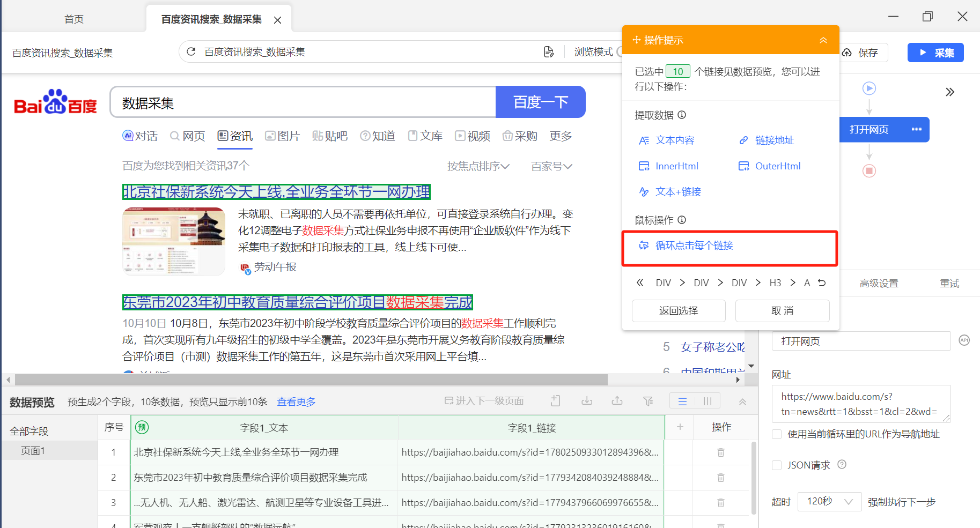The image size is (980, 528).
Task: Click the help icon next to JSON请求
Action: [x=842, y=465]
